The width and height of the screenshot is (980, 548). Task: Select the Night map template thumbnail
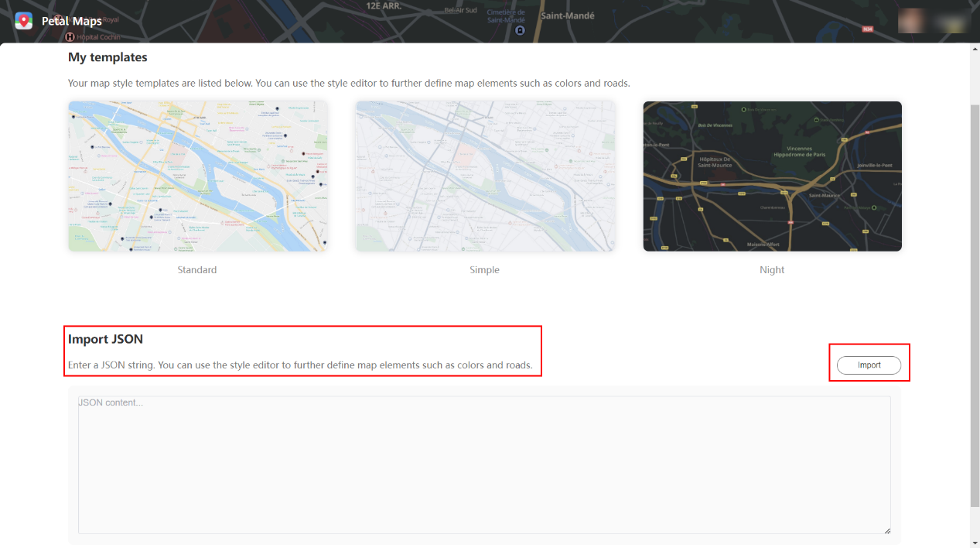coord(772,176)
